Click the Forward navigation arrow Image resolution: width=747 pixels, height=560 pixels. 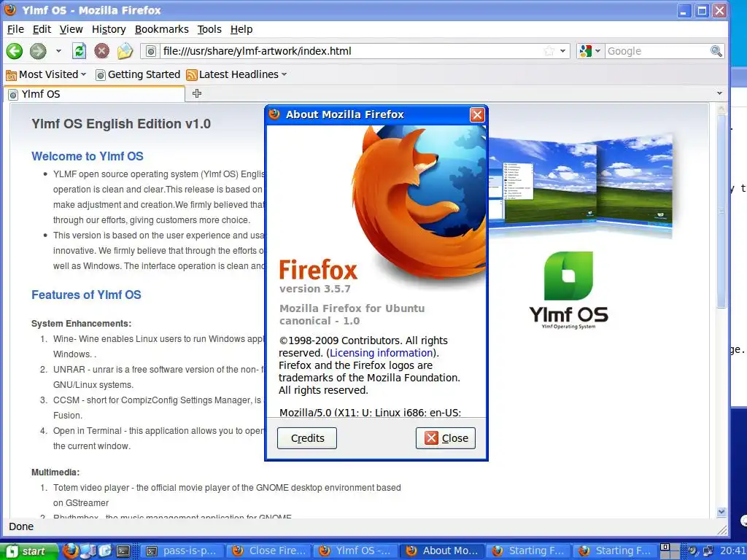point(38,51)
